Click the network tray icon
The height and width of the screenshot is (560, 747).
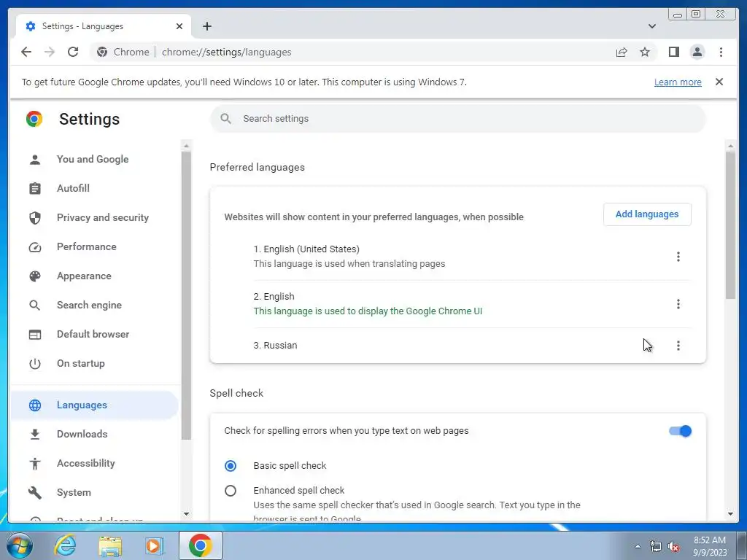656,546
